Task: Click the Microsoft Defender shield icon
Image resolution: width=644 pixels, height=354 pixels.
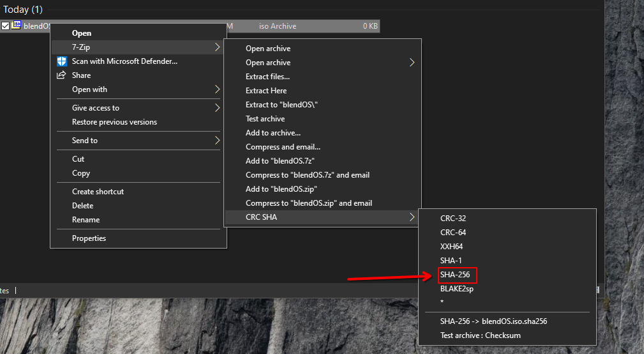Action: pyautogui.click(x=61, y=61)
